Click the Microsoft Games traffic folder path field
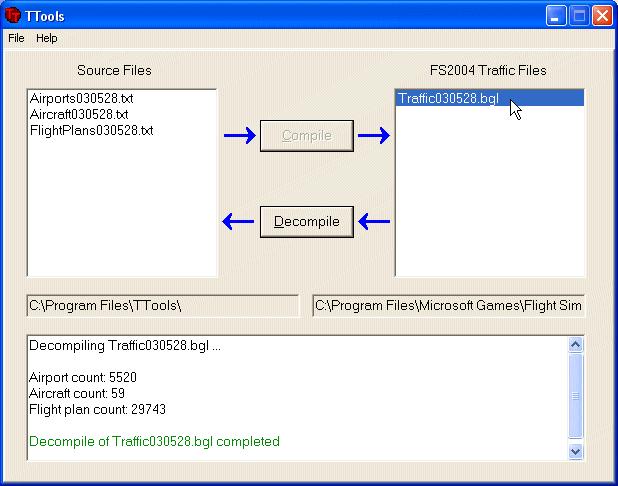 [x=448, y=305]
